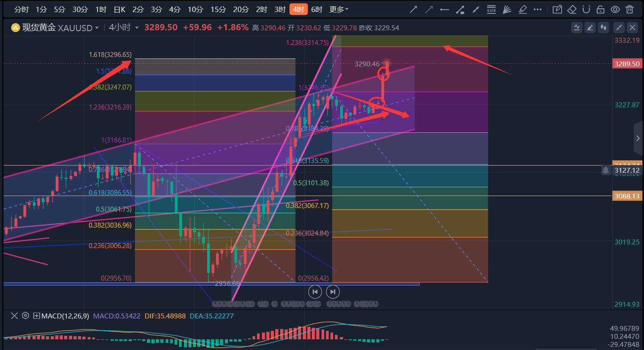Viewport: 644px width, 350px height.
Task: Jump to next bar playback button
Action: (333, 292)
